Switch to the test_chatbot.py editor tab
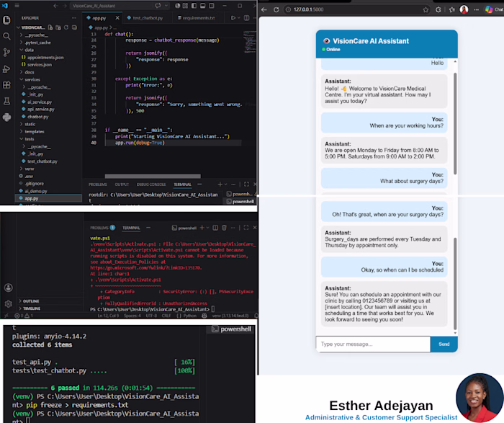Screen dimensions: 504x423 tap(148, 18)
